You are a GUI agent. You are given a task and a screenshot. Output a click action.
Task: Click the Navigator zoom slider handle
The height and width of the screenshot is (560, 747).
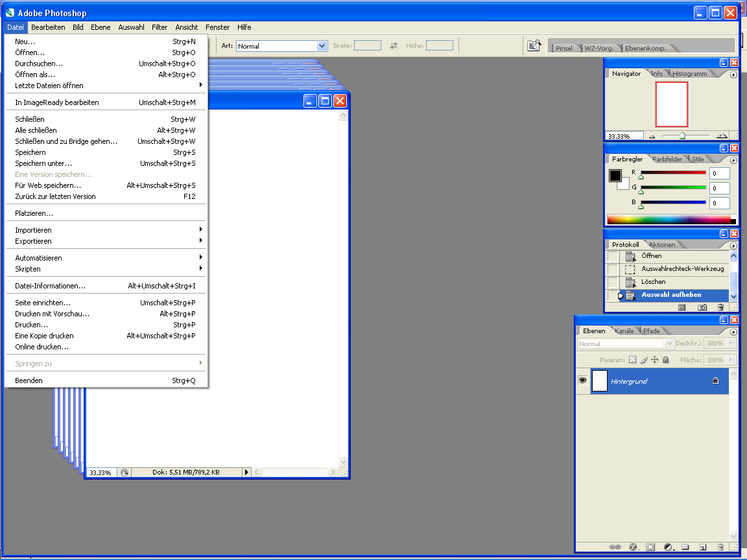pyautogui.click(x=682, y=136)
